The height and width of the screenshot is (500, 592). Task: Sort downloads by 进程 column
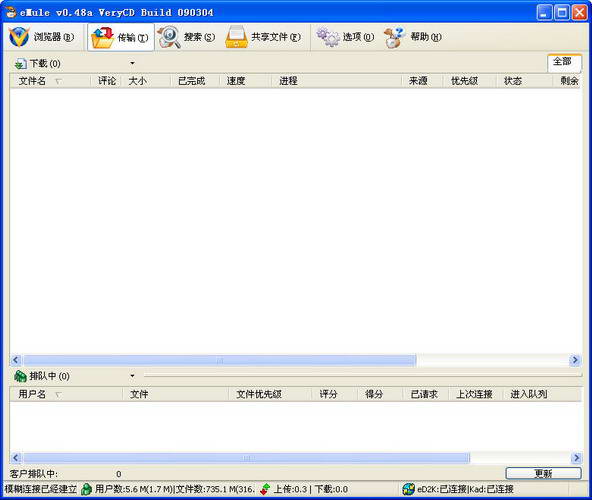(x=336, y=81)
